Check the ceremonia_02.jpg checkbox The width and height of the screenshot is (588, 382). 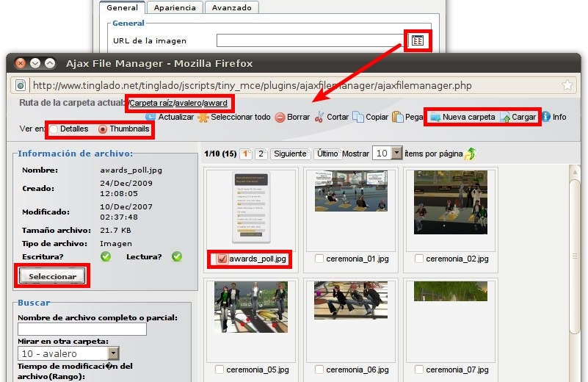pos(419,259)
